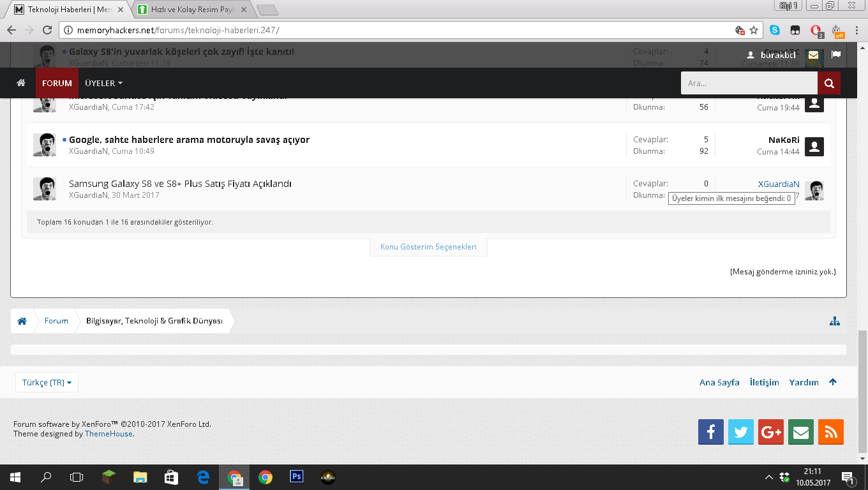Show hidden system tray icons chevron

coord(768,477)
